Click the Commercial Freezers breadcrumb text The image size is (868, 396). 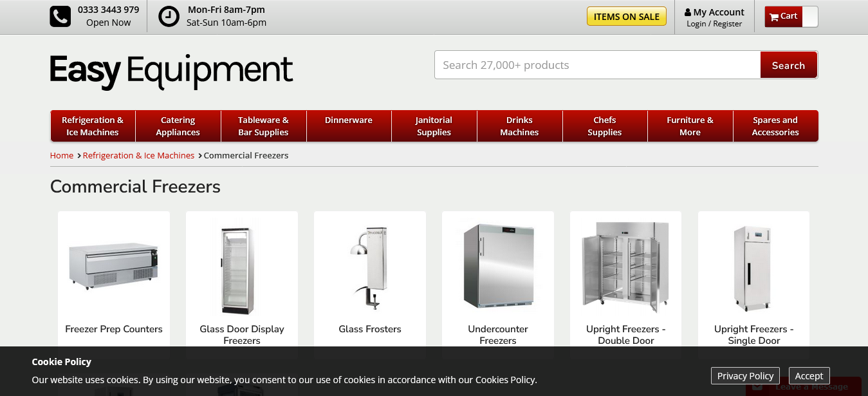pos(246,155)
